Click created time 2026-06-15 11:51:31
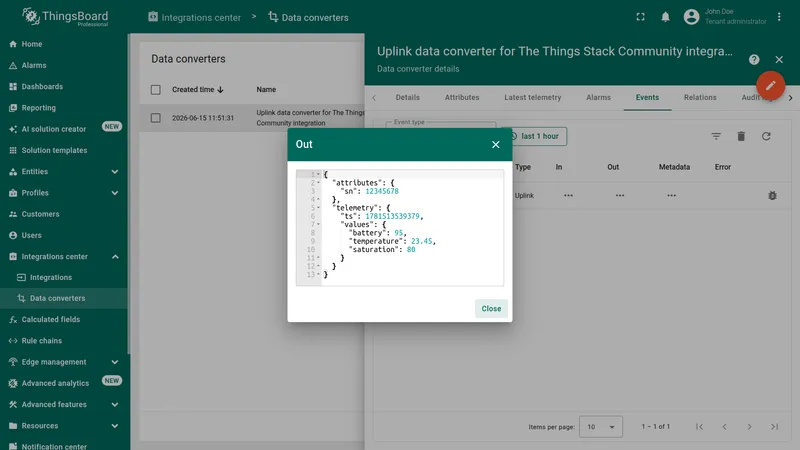The image size is (800, 450). (203, 118)
